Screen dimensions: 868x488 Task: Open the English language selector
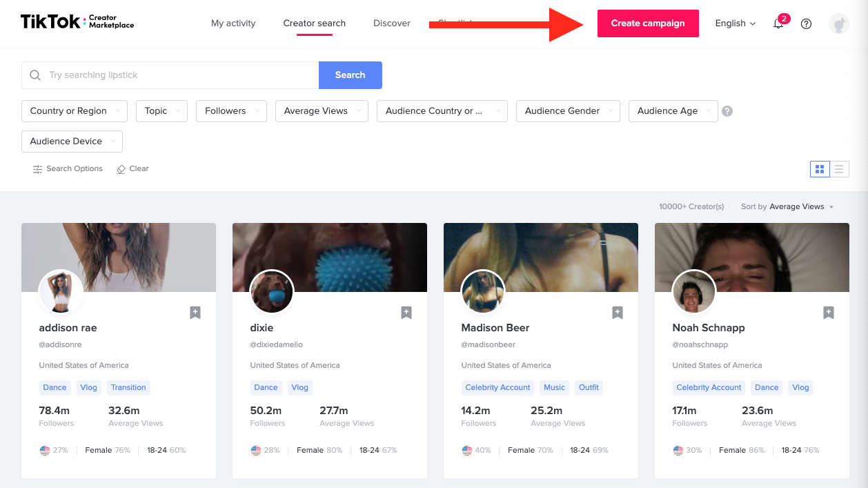coord(736,23)
